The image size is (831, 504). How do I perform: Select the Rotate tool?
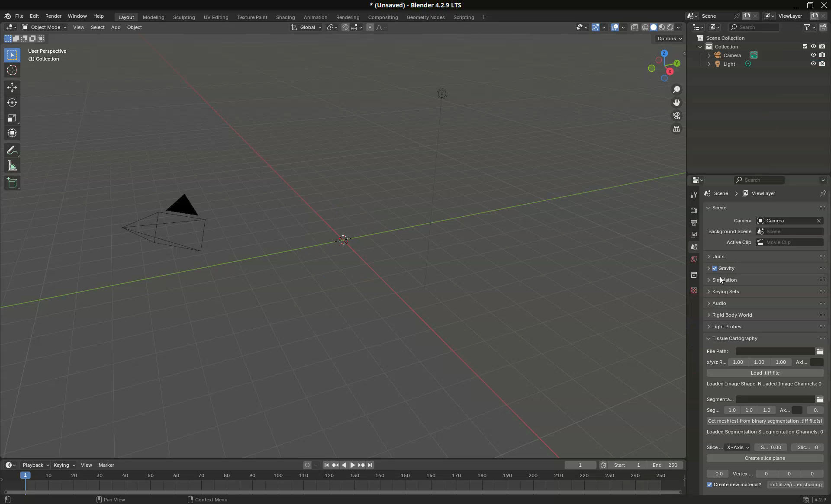click(12, 103)
